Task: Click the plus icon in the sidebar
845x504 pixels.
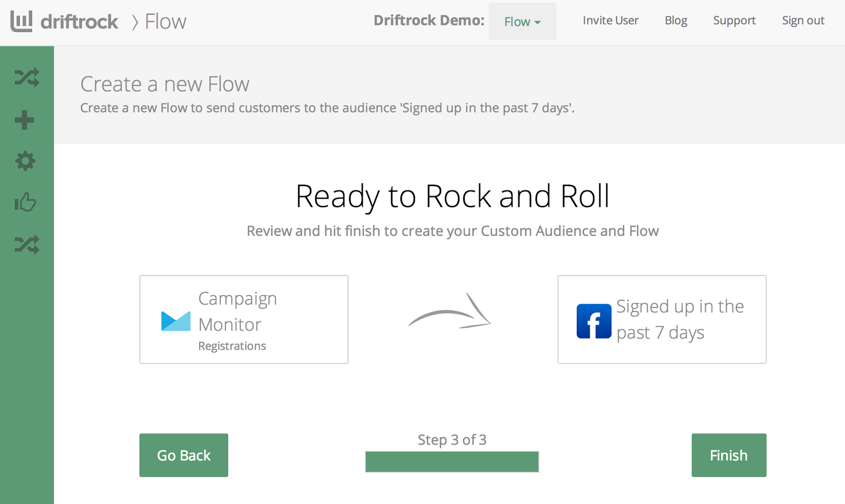Action: click(24, 120)
